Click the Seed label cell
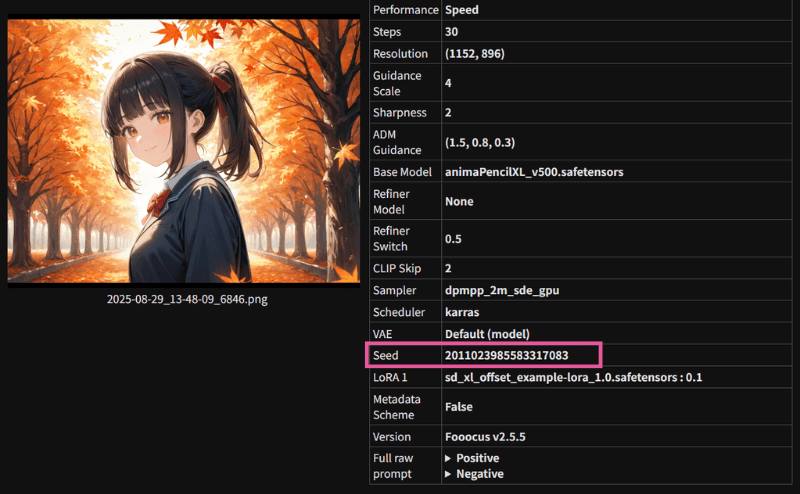 click(386, 355)
